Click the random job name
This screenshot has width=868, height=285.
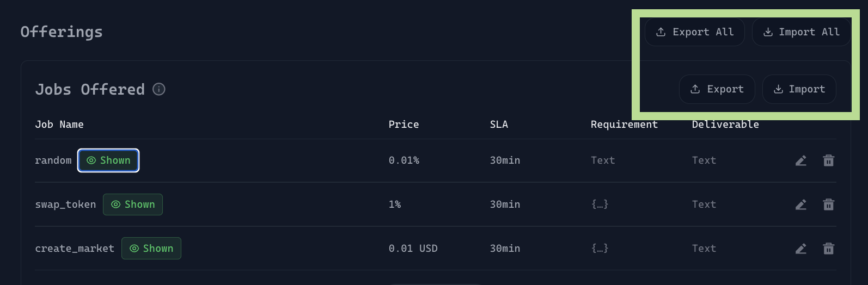[53, 160]
